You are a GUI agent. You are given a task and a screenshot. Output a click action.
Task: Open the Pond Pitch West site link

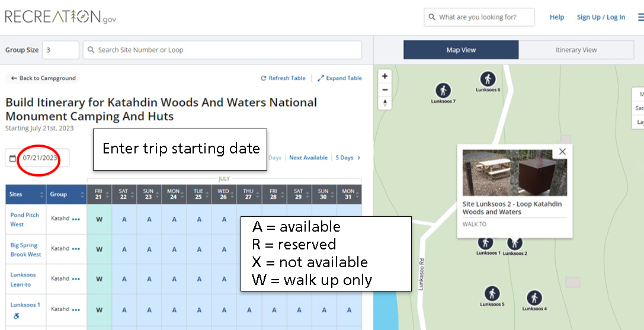point(25,219)
